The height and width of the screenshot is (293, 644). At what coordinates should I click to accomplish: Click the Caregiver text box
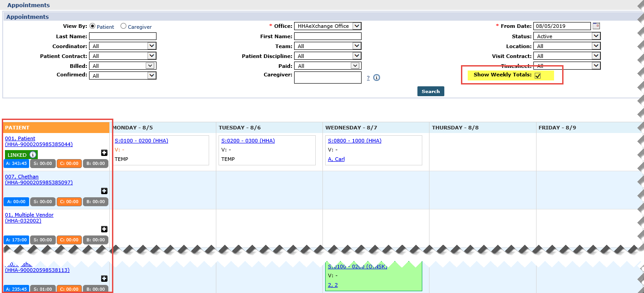[328, 77]
